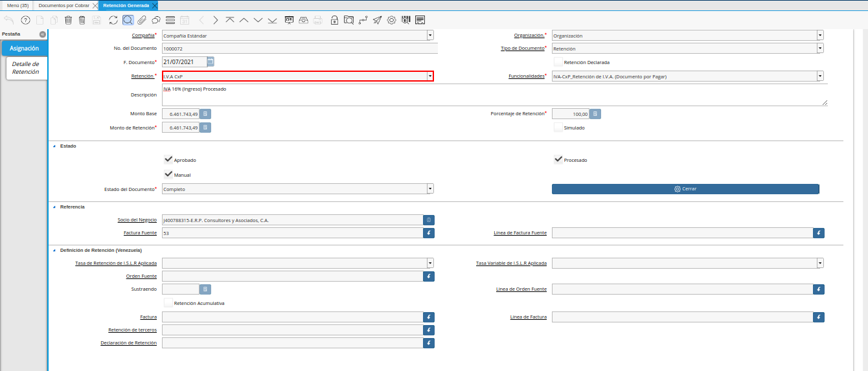
Task: Click into the Descripción text area
Action: [495, 95]
